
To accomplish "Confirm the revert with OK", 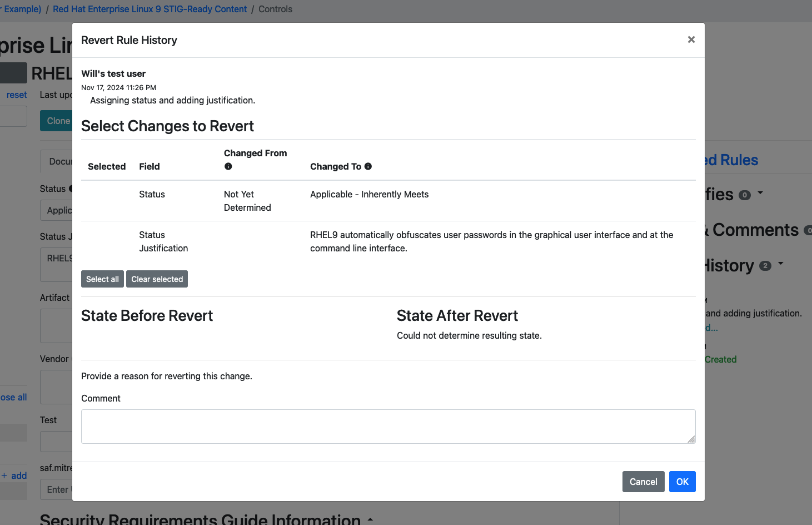I will tap(682, 482).
